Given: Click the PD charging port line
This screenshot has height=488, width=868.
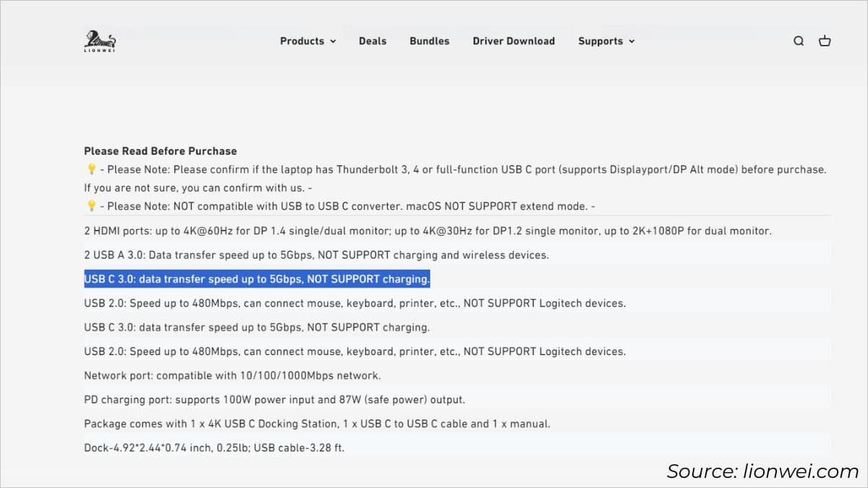Looking at the screenshot, I should click(274, 400).
